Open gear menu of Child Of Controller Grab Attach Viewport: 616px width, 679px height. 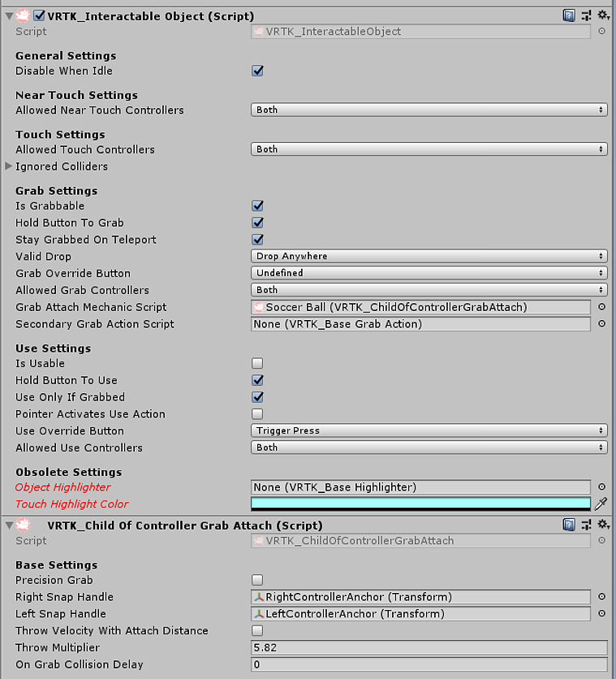click(x=604, y=525)
